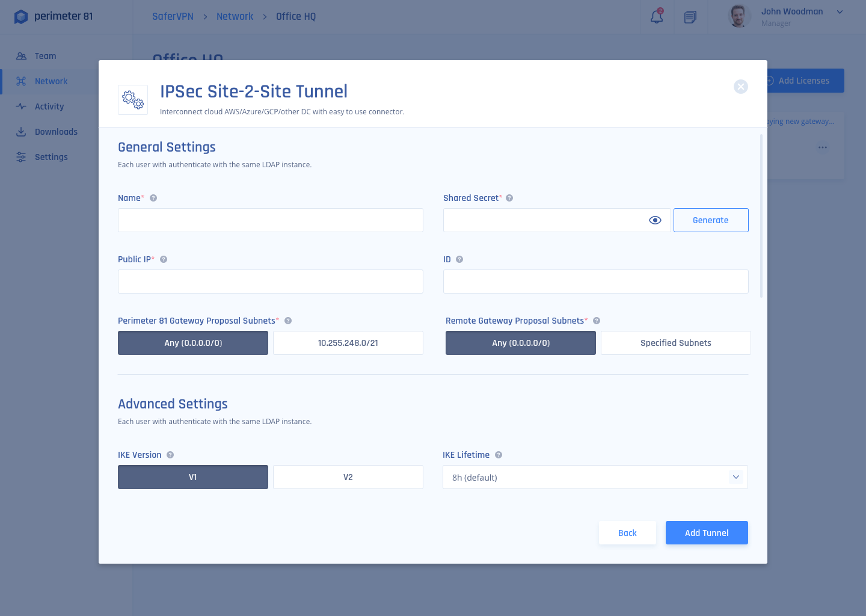Open Team in the sidebar

click(x=45, y=56)
